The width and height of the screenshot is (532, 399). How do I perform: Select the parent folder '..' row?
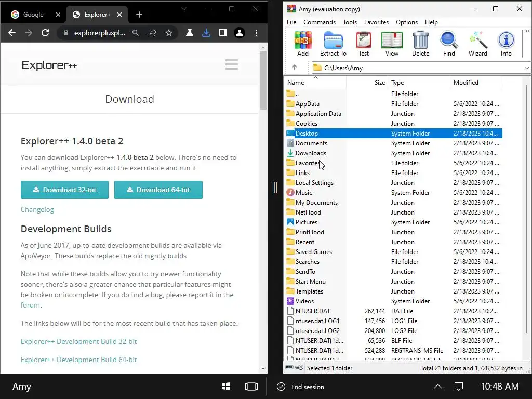(x=394, y=94)
